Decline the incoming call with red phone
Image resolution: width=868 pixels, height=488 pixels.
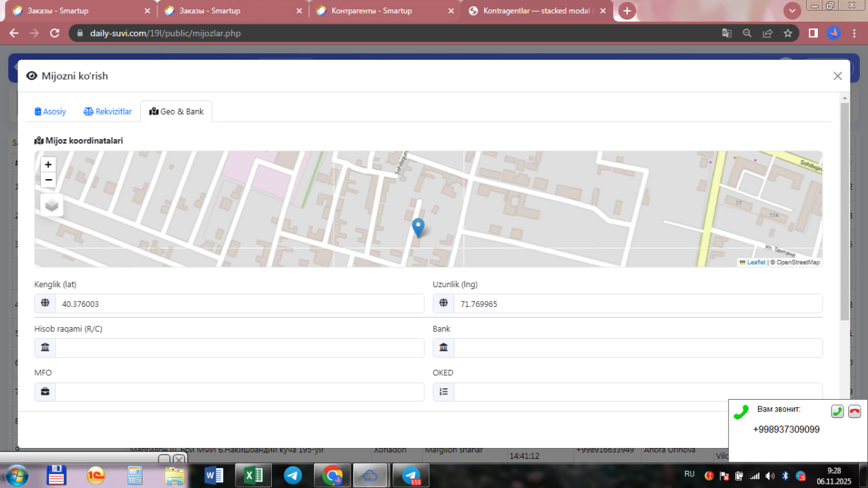tap(854, 411)
